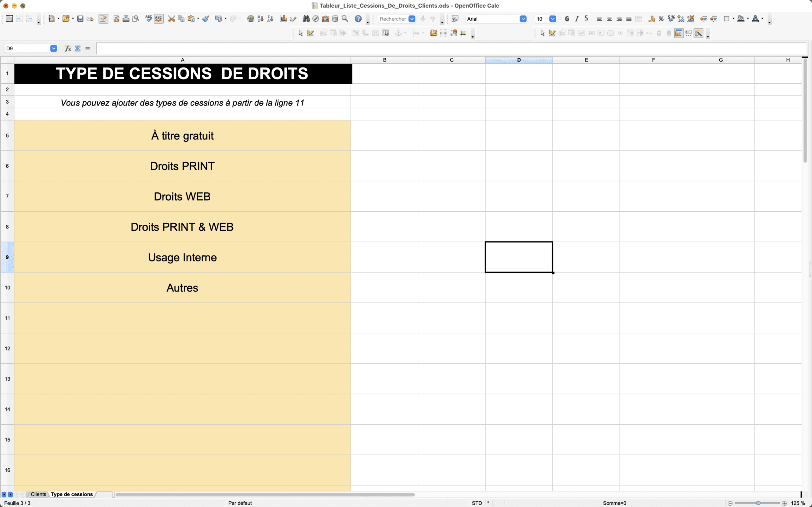Screen dimensions: 812x507
Task: Click cell containing Droits WEB
Action: pos(182,196)
